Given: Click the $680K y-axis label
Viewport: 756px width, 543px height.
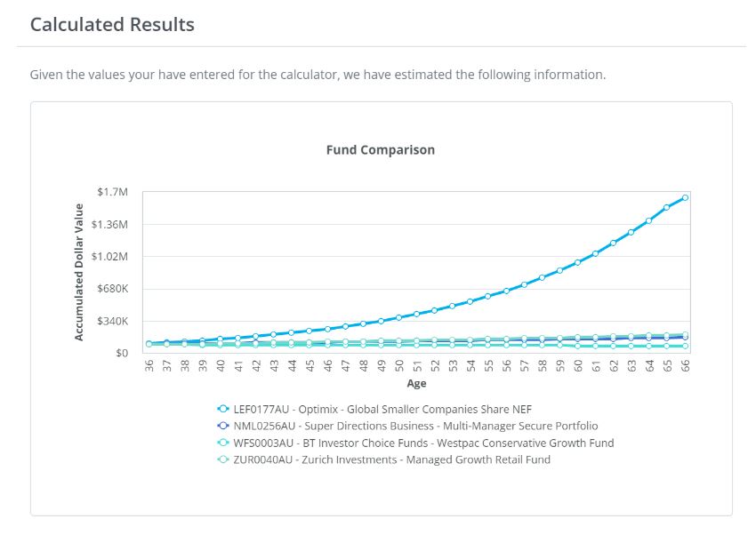Looking at the screenshot, I should coord(112,289).
